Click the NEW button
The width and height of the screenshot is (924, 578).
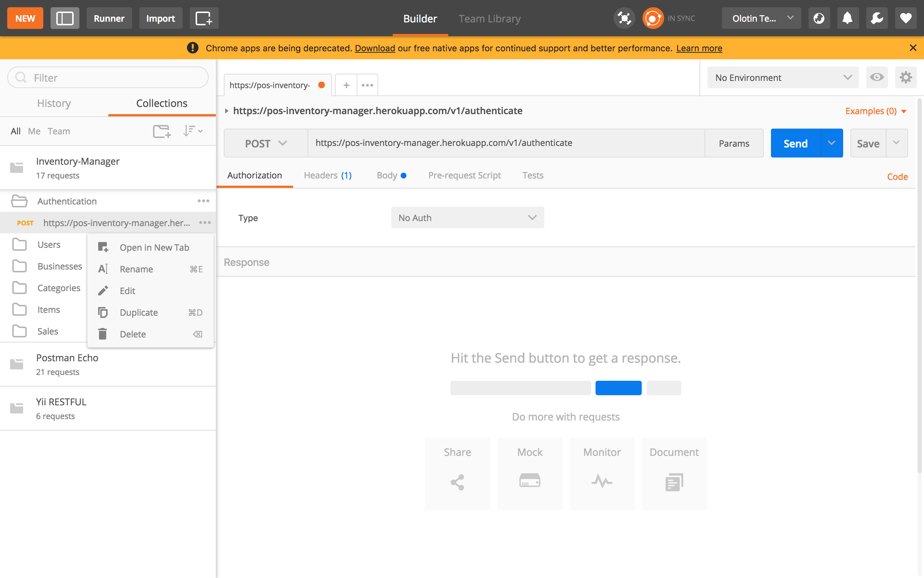pyautogui.click(x=25, y=18)
